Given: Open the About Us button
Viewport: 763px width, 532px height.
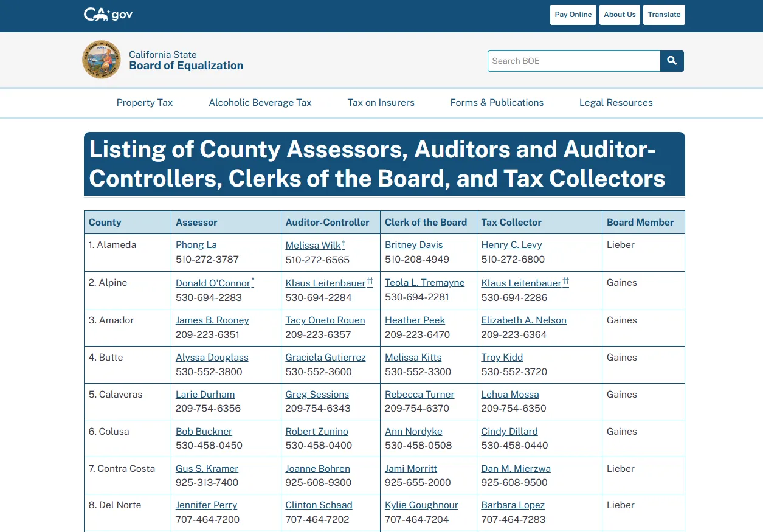Looking at the screenshot, I should coord(620,15).
